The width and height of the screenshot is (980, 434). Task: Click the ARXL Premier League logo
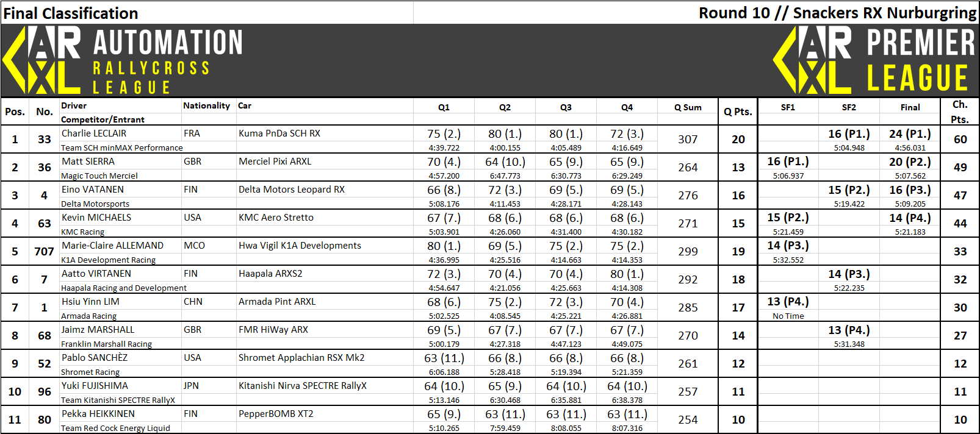click(x=874, y=61)
